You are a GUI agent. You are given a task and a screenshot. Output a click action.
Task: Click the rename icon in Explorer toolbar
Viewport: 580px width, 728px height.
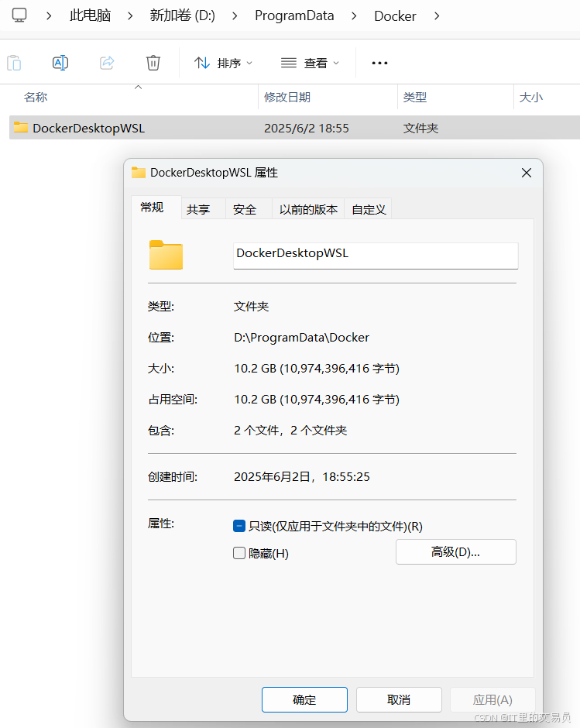(x=60, y=63)
